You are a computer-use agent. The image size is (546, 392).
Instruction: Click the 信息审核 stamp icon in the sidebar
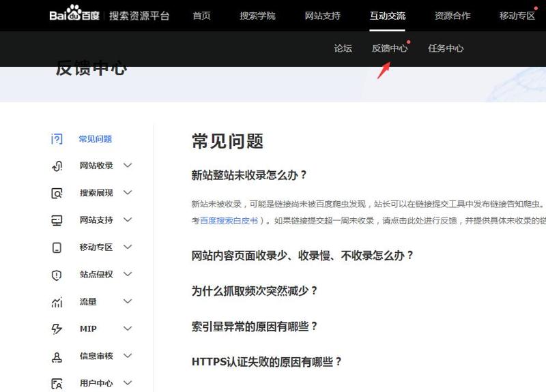[57, 357]
